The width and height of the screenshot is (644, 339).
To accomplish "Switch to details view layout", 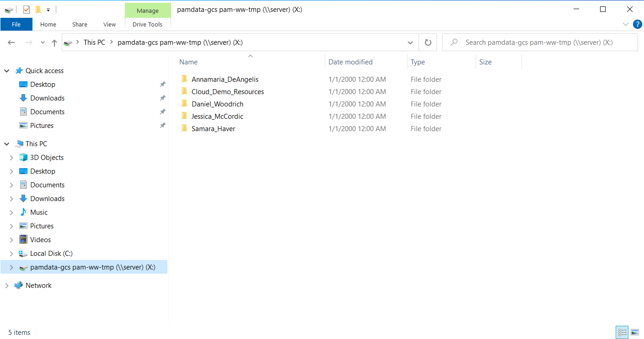I will click(x=622, y=332).
